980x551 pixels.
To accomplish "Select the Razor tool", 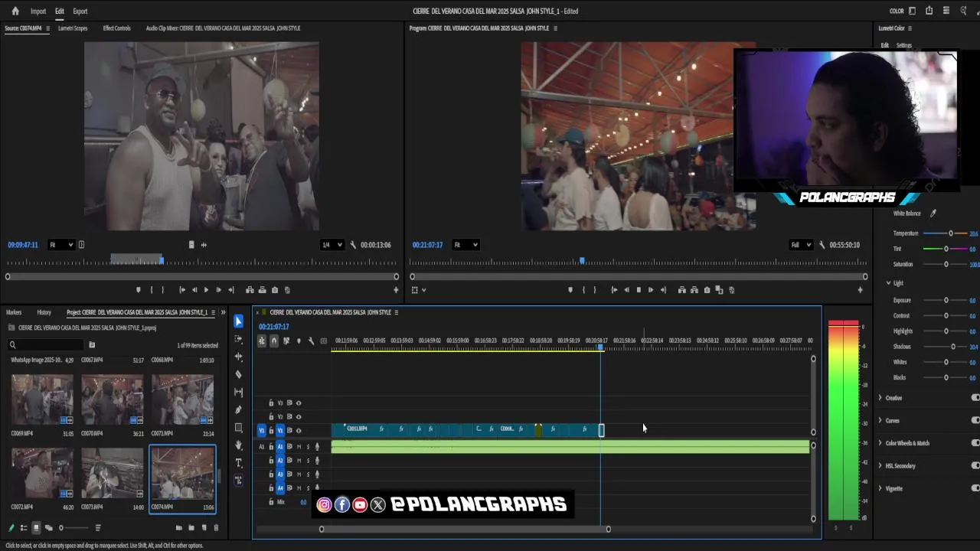I will 238,374.
